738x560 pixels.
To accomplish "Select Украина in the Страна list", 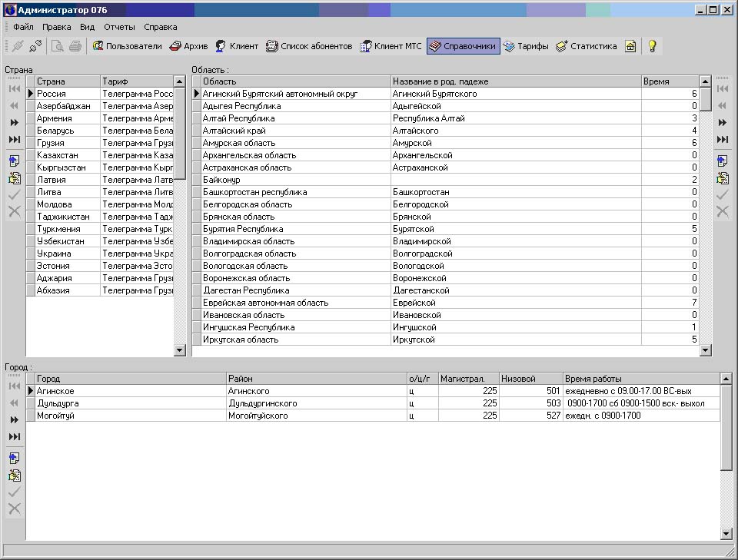I will (x=68, y=253).
